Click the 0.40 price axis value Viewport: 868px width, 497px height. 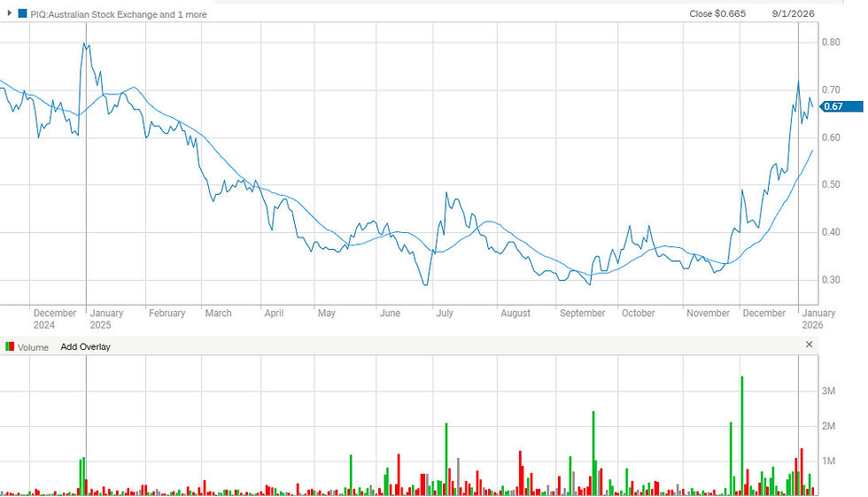(831, 232)
